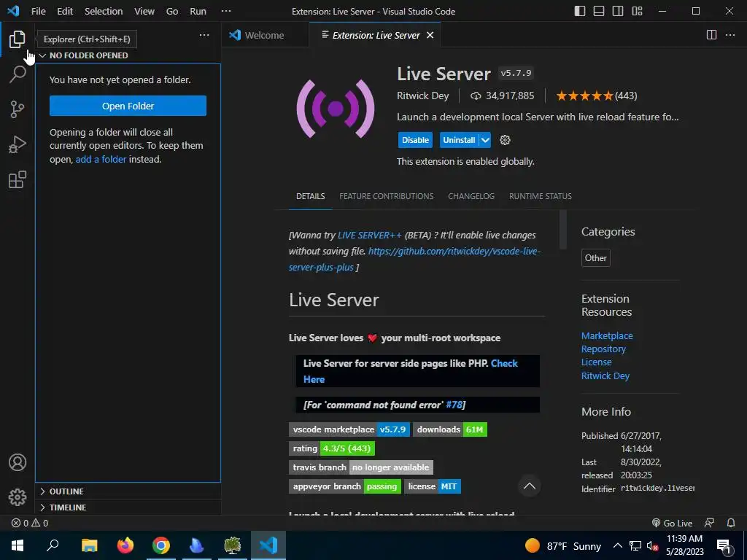Close the Extension: Live Server tab

click(x=430, y=35)
